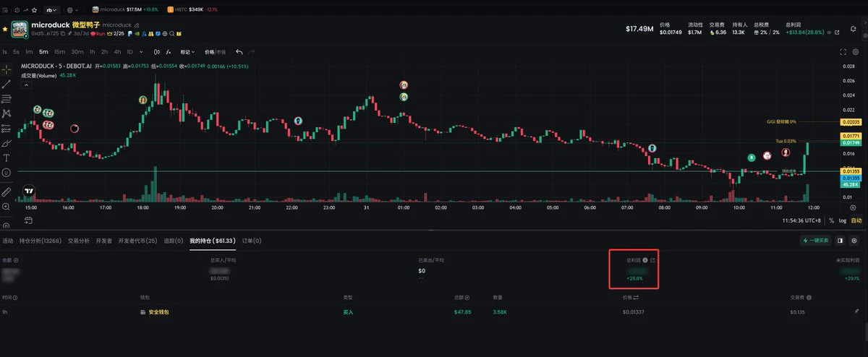
Task: Swap the price column unit toggle
Action: pos(636,297)
